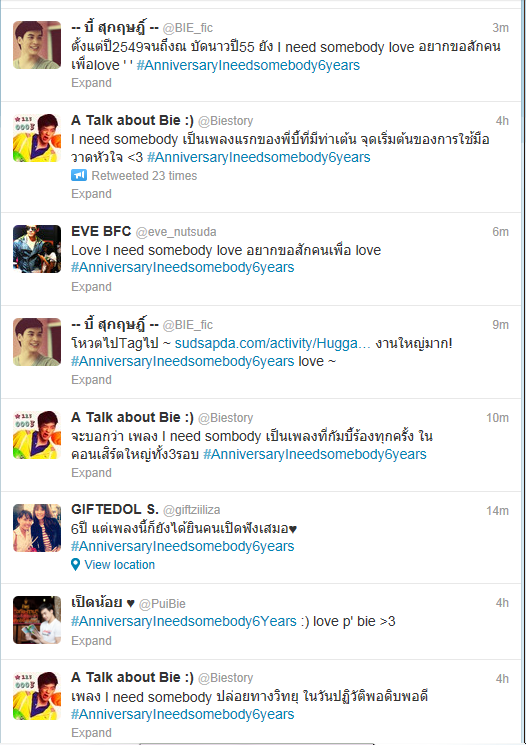This screenshot has height=745, width=526.
Task: Open the #AnniversaryIneedsomebody6Years hashtag in the @PuiBie tweet
Action: coord(183,621)
